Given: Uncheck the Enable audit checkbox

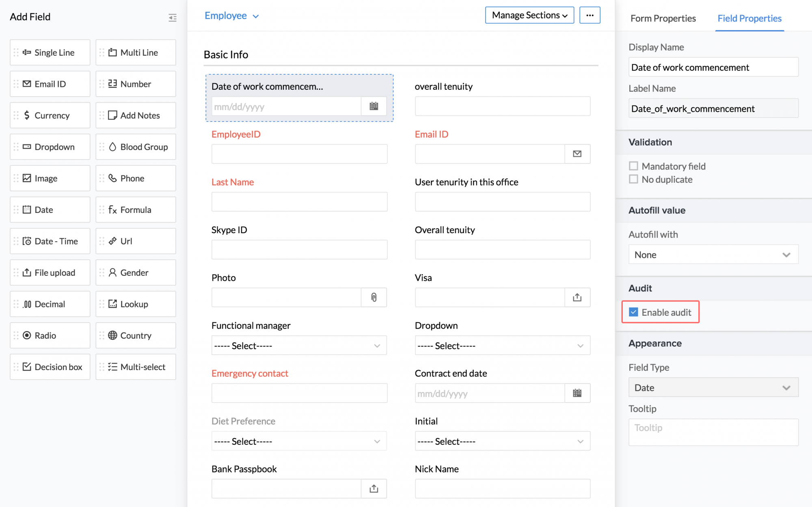Looking at the screenshot, I should point(633,312).
